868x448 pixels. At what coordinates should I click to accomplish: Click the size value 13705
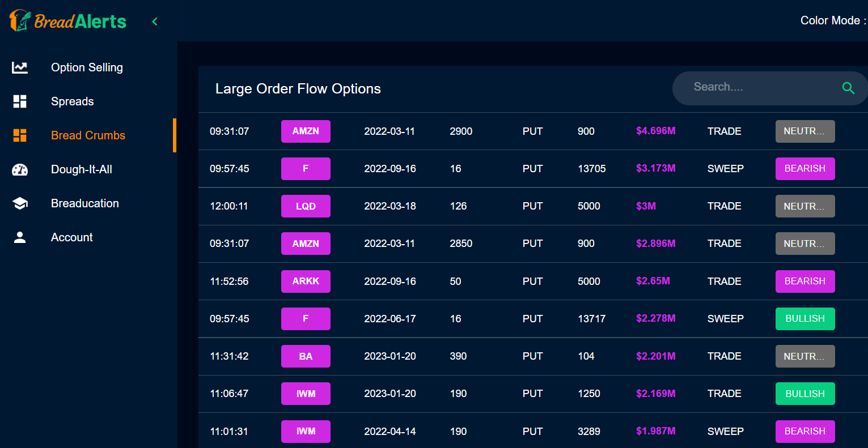pos(592,169)
